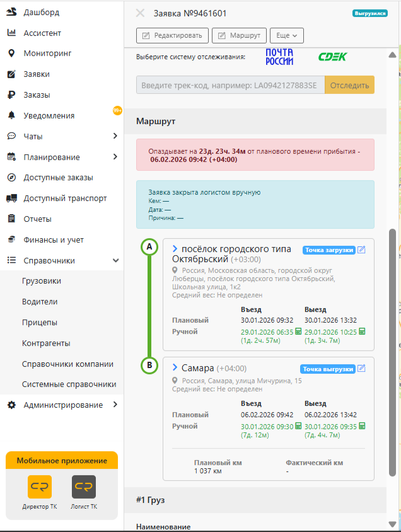Click the Мониторинг location pin icon
Screen dimensions: 401x532
(x=11, y=54)
